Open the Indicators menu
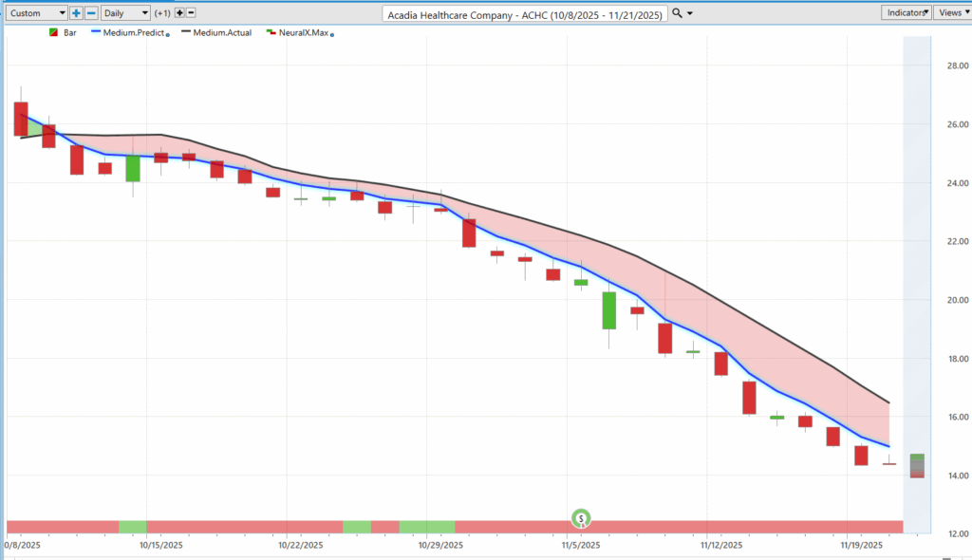 907,12
